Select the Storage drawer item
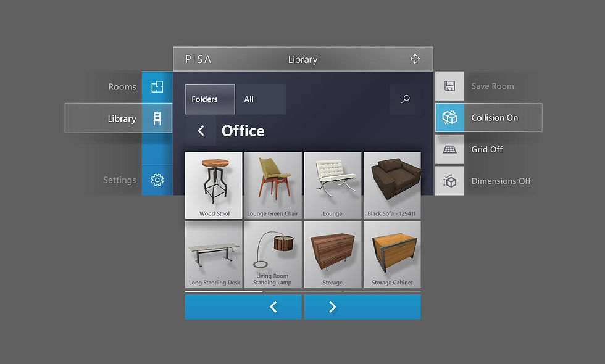605x364 pixels. pos(333,254)
